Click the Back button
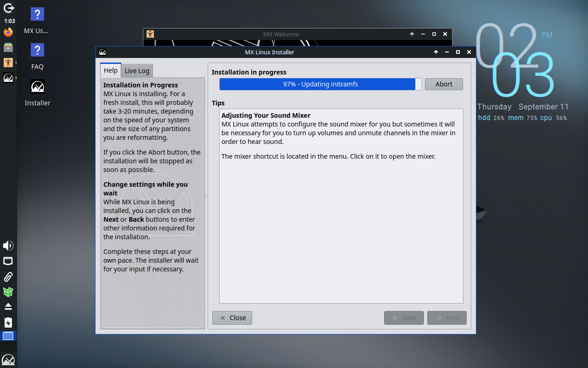588x368 pixels. point(404,318)
